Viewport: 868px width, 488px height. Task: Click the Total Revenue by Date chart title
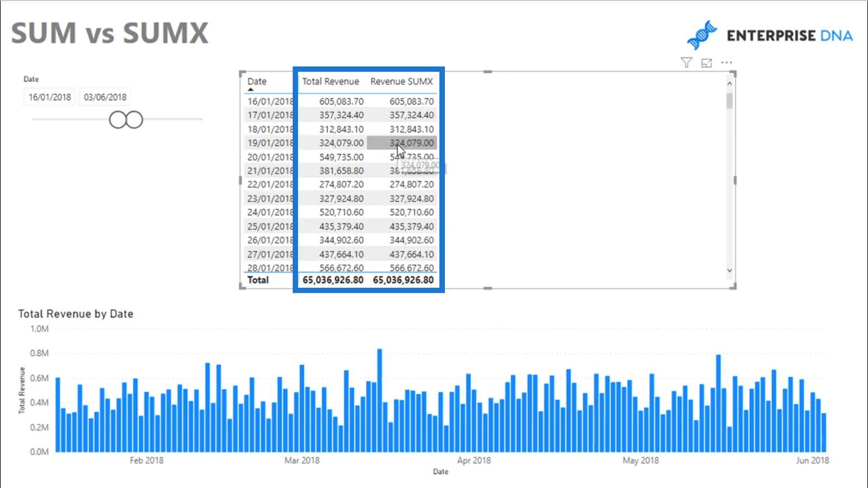click(75, 314)
